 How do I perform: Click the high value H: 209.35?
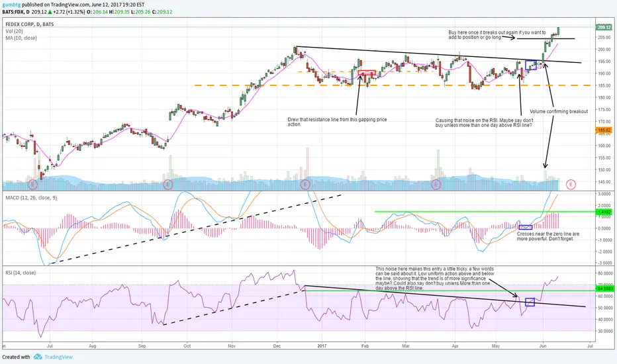(x=119, y=12)
